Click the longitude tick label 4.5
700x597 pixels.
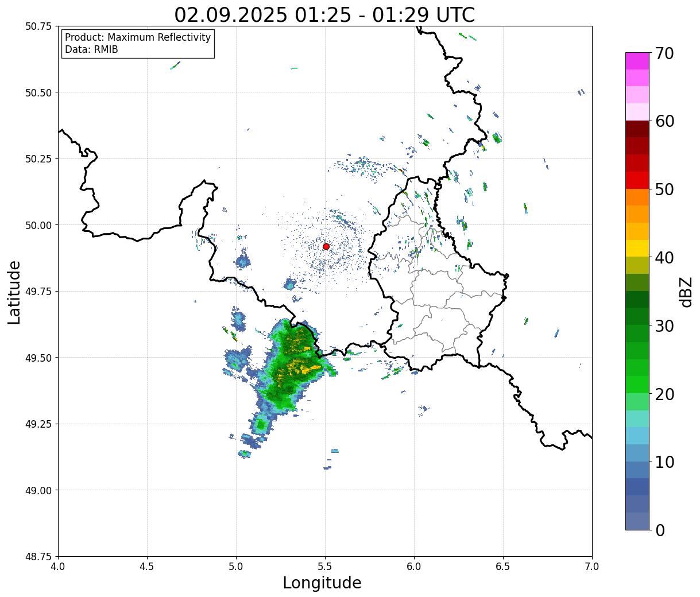pos(147,567)
